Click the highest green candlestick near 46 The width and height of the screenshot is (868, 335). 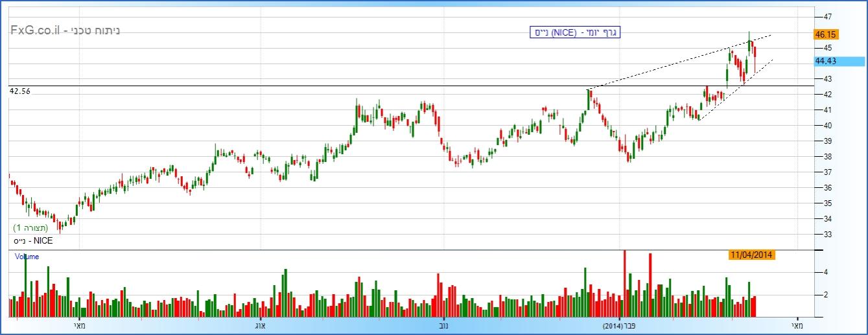point(749,45)
